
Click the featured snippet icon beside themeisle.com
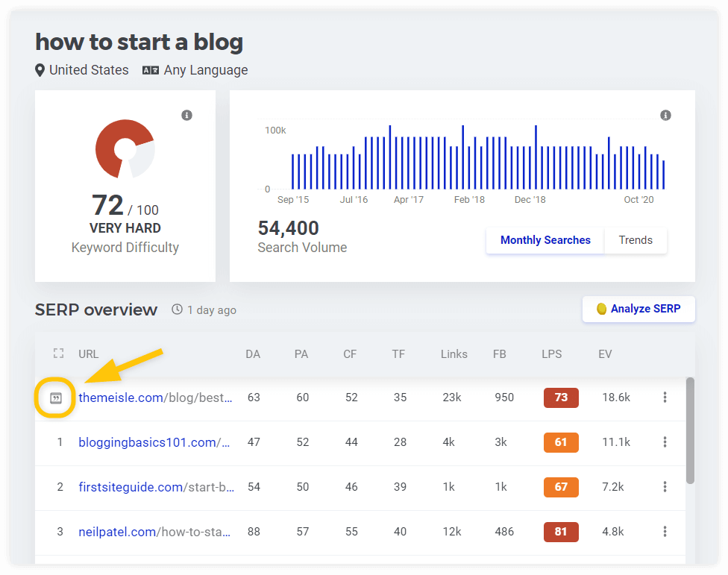point(55,398)
